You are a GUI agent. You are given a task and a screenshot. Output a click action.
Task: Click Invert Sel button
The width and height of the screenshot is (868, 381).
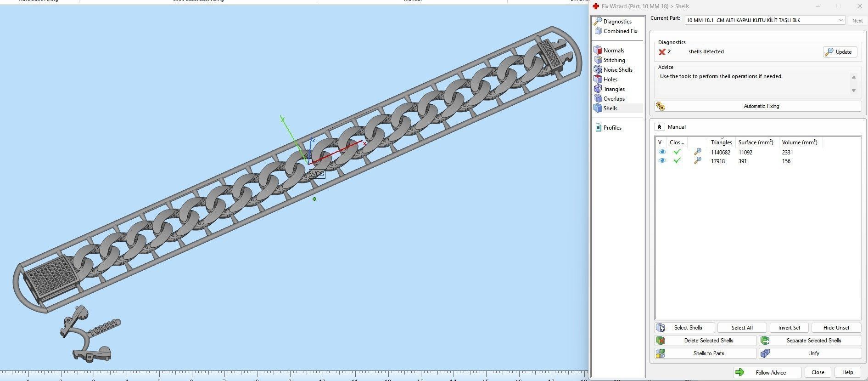tap(789, 328)
